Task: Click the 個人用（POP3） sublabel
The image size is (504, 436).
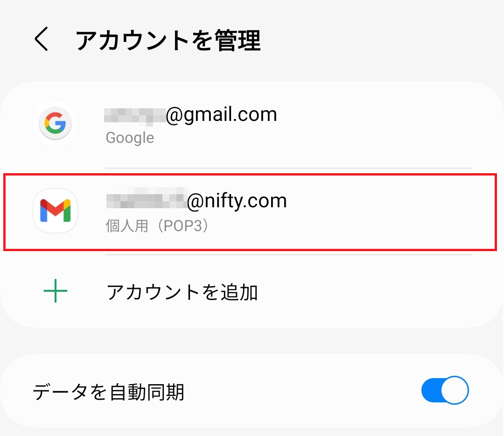Action: 157,226
